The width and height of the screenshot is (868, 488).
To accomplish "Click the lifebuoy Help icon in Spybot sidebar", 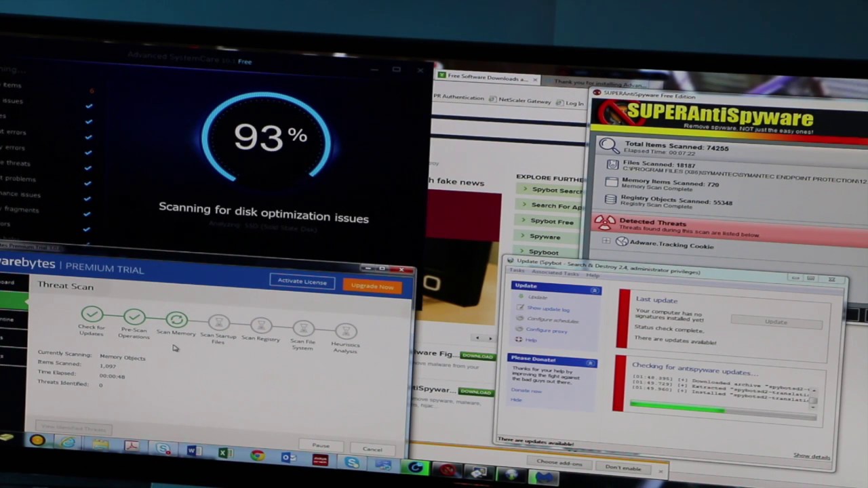I will pos(519,340).
